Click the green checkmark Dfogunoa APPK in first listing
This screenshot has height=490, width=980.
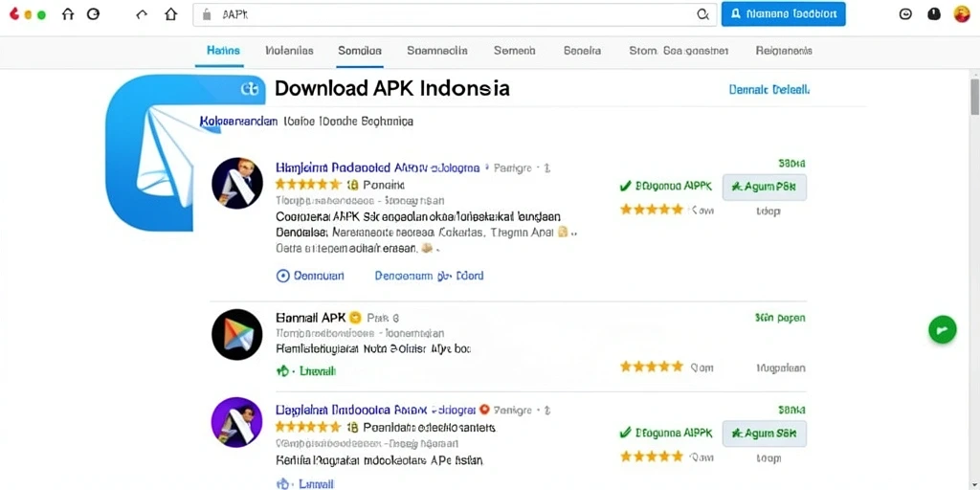tap(665, 187)
